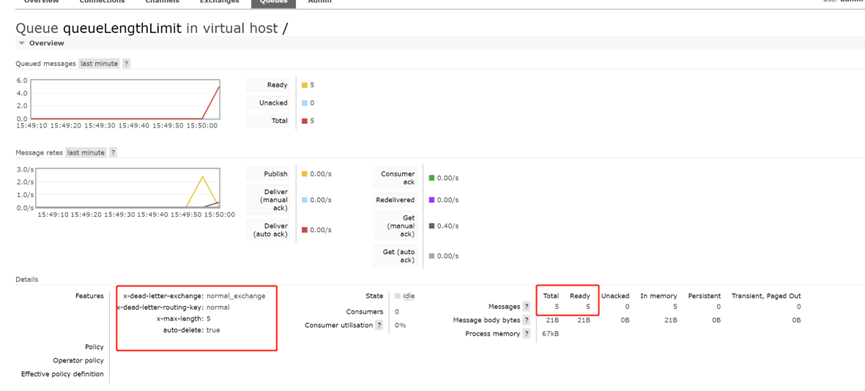
Task: Switch to the highlighted Queues tab
Action: [273, 2]
